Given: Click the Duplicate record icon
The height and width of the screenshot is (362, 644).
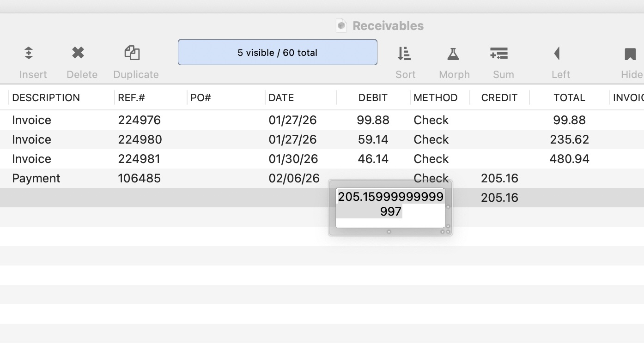Looking at the screenshot, I should click(x=132, y=54).
